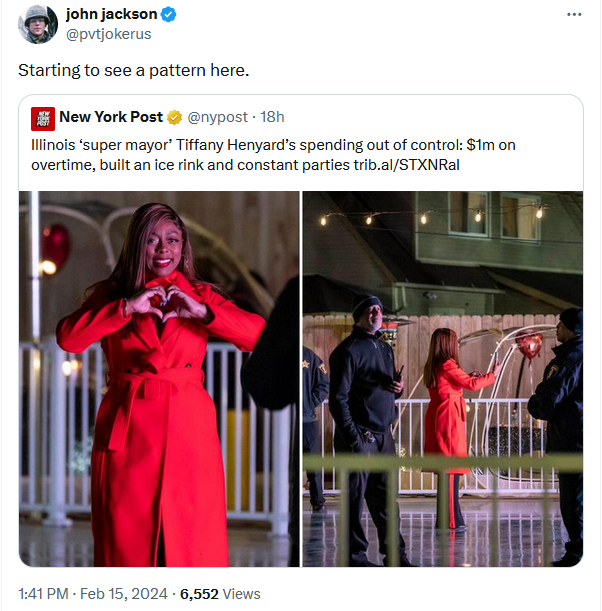Screen dimensions: 602x611
Task: Open the left photo of woman in red coat
Action: pyautogui.click(x=159, y=379)
